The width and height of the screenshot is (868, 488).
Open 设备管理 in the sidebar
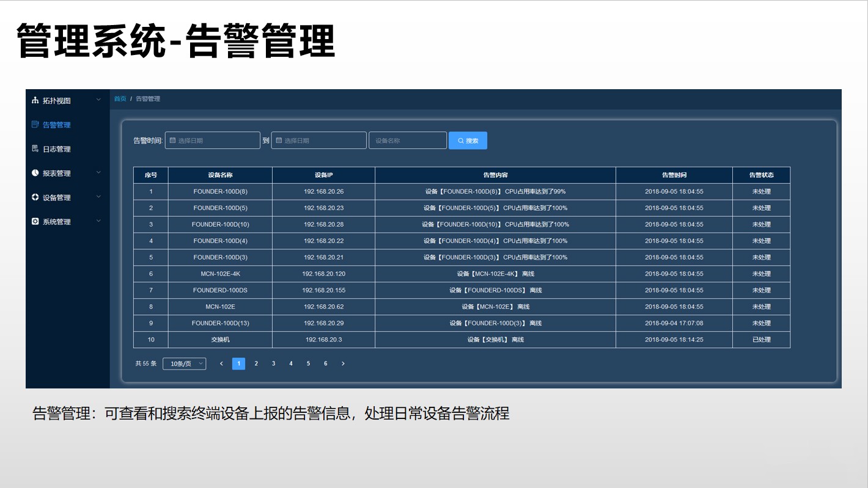56,197
